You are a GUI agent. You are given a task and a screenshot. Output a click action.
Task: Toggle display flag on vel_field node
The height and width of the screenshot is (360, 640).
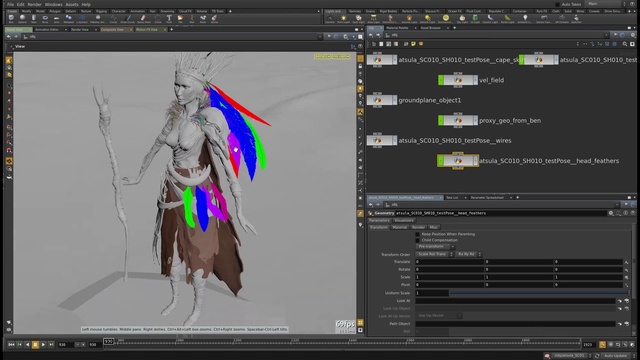441,80
